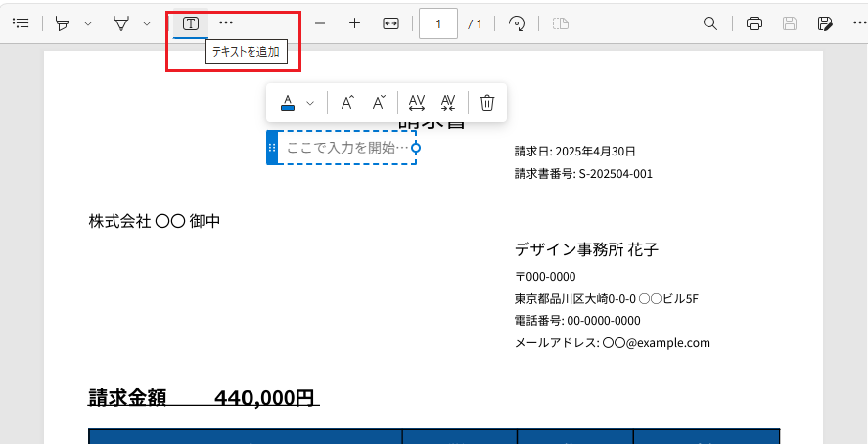Select the highlighter tool
This screenshot has width=868, height=444.
click(x=64, y=23)
